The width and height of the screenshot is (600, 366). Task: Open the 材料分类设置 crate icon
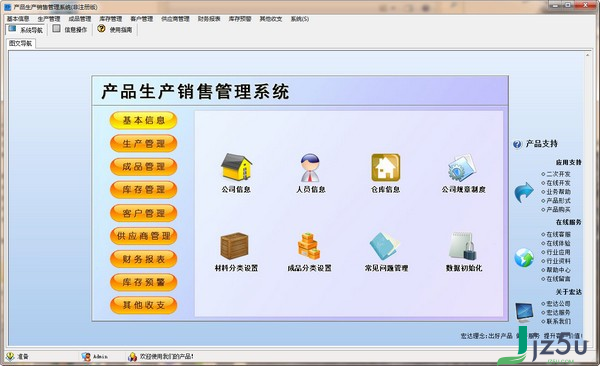[x=235, y=246]
